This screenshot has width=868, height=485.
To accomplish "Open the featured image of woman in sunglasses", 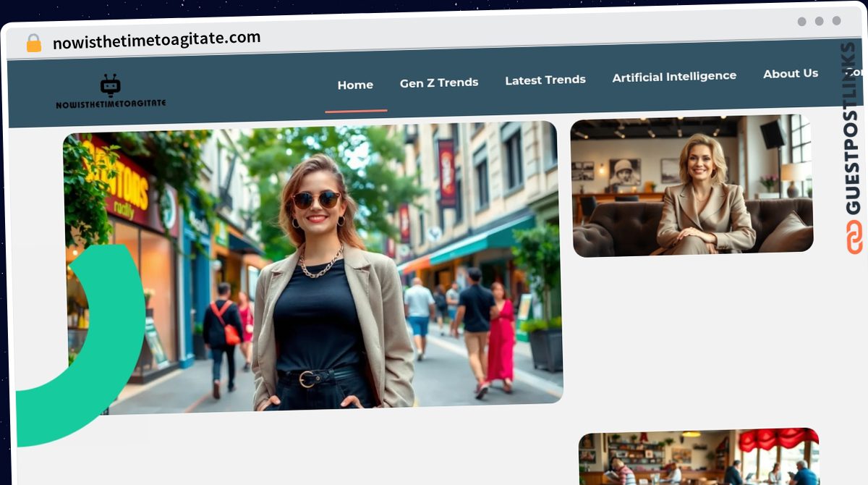I will 312,268.
